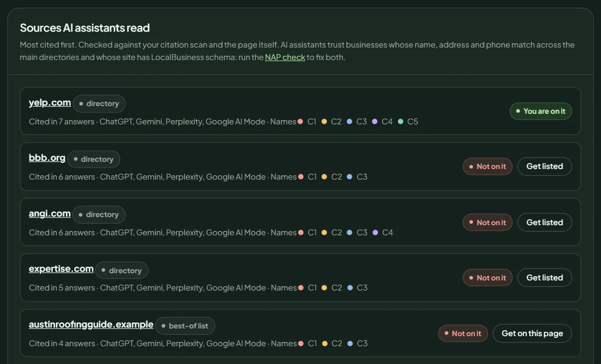The width and height of the screenshot is (601, 364).
Task: Click the red C1 dot in yelp.com row
Action: 300,121
